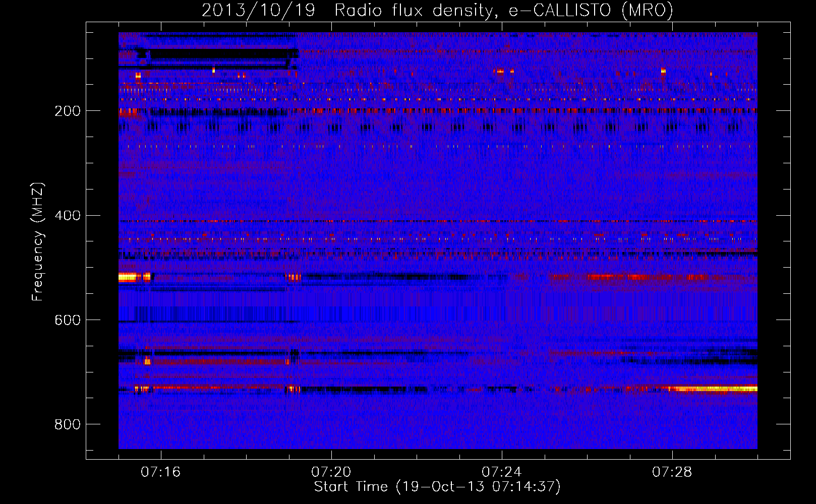Click the plot title 'Radio flux density, e-CALLISTO (MRO)'

click(x=503, y=10)
